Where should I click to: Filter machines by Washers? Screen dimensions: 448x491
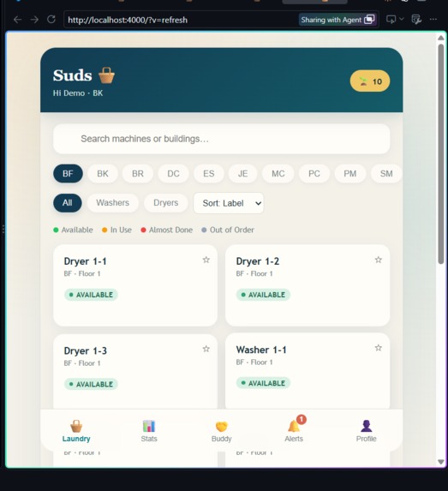113,203
